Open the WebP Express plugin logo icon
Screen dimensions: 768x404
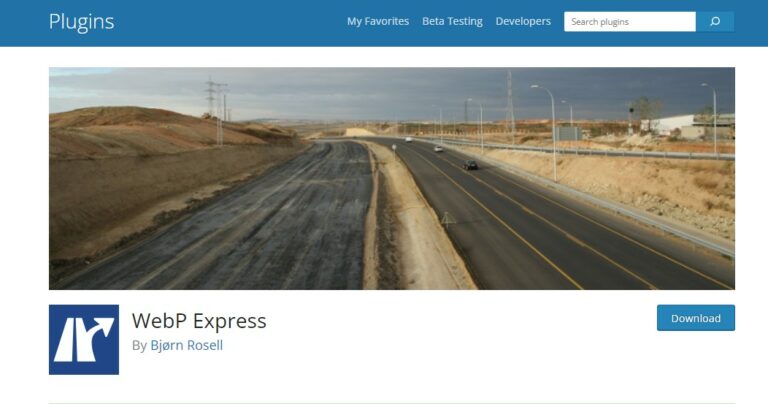84,339
